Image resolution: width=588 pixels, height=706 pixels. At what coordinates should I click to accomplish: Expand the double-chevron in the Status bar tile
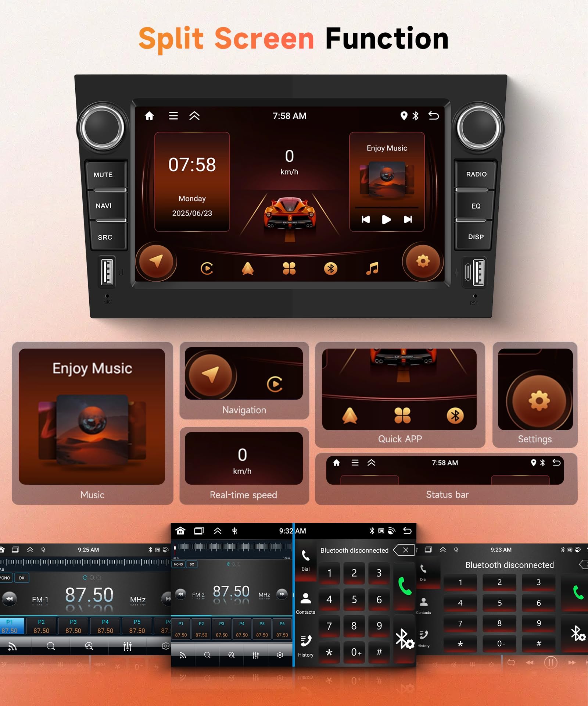pyautogui.click(x=372, y=463)
